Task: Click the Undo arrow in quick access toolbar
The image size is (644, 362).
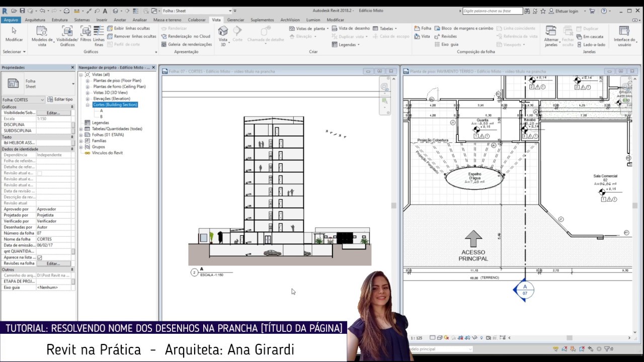Action: [42, 11]
